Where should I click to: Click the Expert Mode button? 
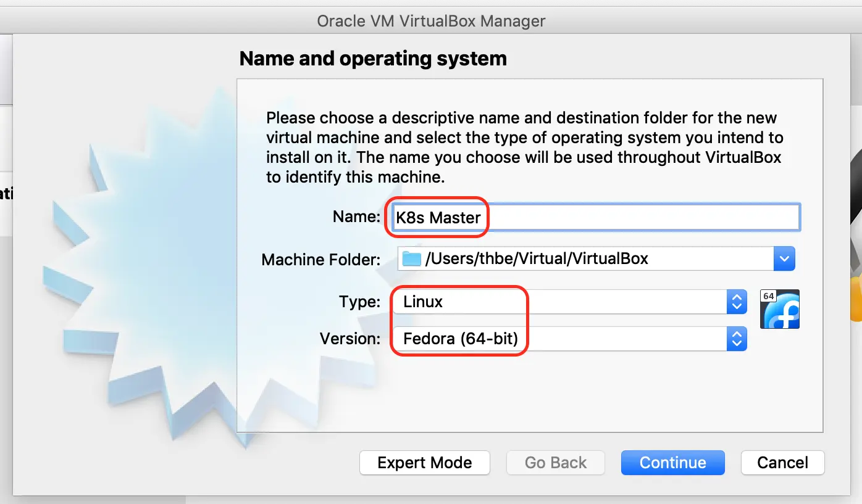(x=424, y=463)
